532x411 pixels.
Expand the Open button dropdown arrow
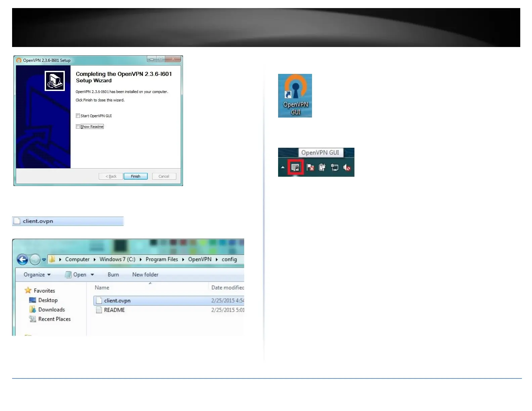[x=92, y=275]
